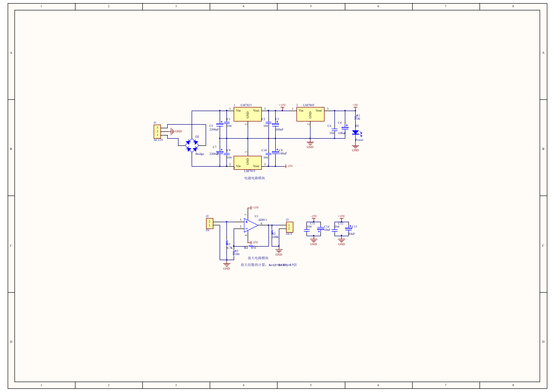
Task: Click the gain formula text Av=(1+R4/R5)=5.7
Action: pyautogui.click(x=281, y=265)
